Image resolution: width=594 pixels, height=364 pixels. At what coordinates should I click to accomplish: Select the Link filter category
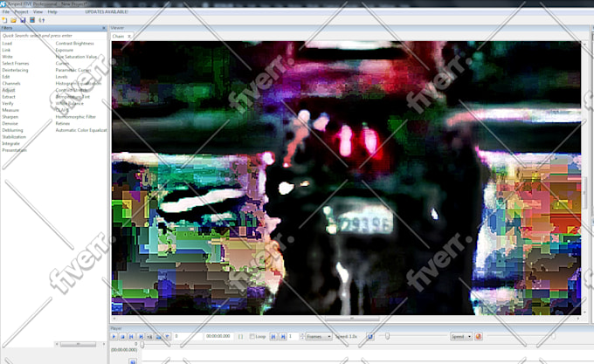click(x=6, y=50)
